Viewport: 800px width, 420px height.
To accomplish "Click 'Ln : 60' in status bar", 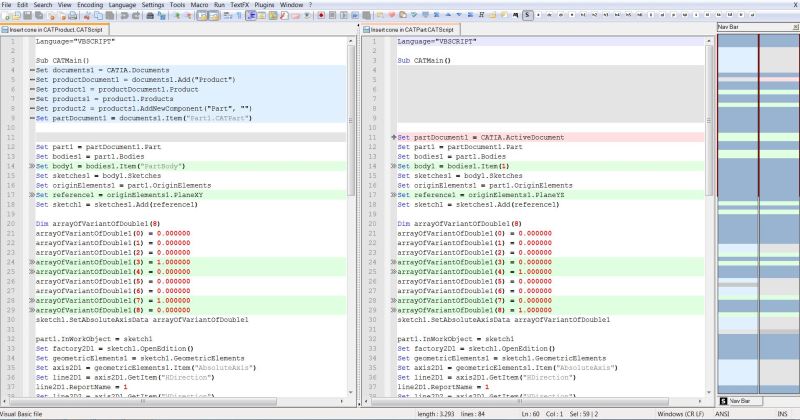I will tap(531, 414).
